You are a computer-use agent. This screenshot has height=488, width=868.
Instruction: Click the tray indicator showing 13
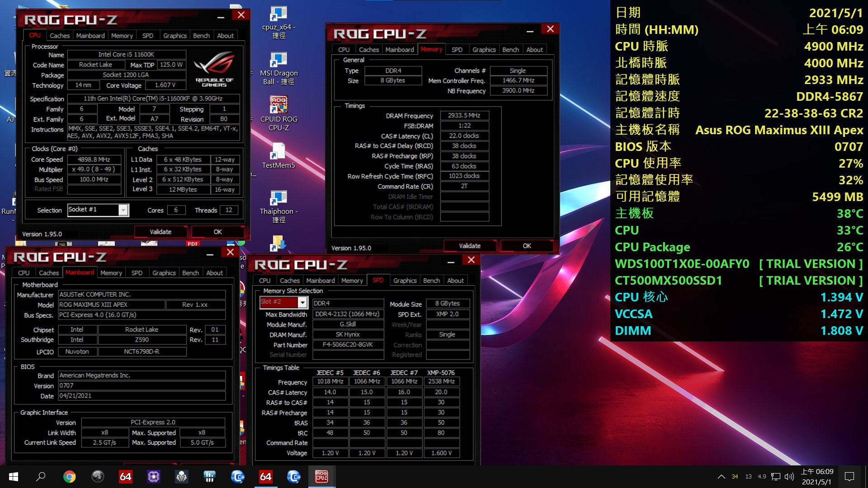tap(749, 477)
